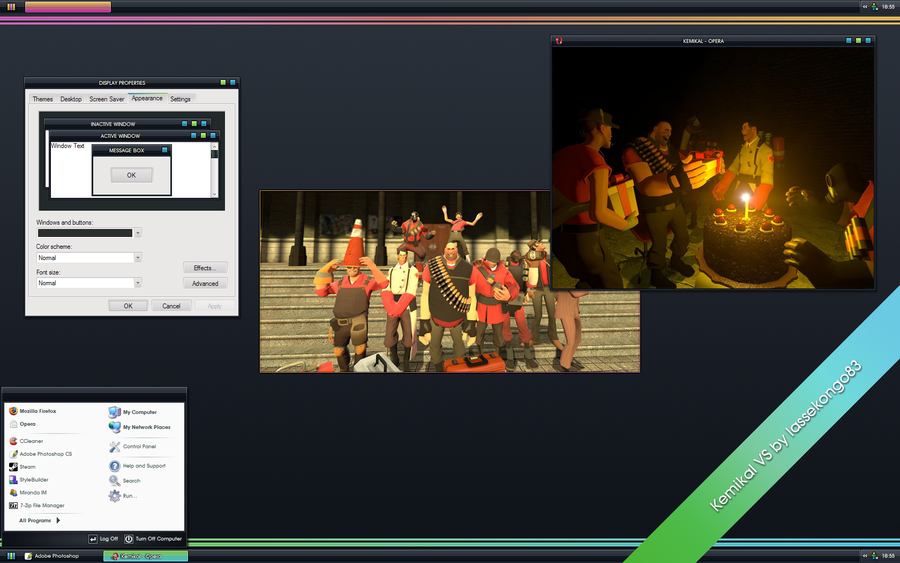Click OK in the Message Box preview
The width and height of the screenshot is (900, 563).
(x=131, y=175)
